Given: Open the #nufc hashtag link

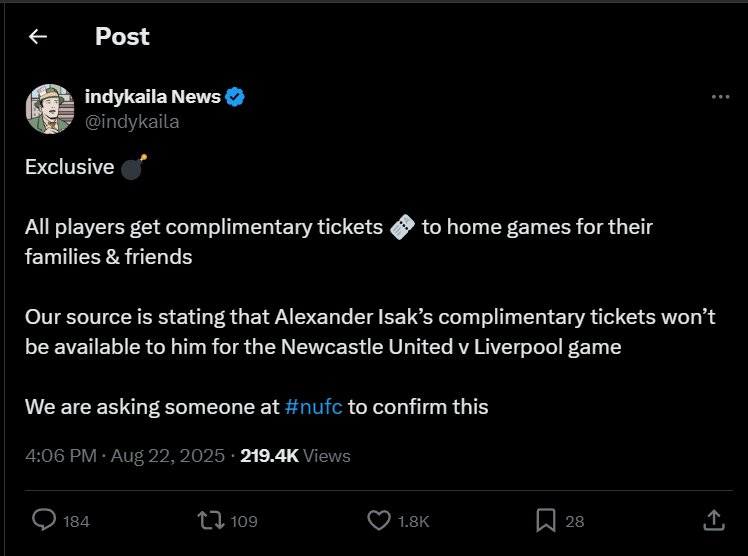Looking at the screenshot, I should (313, 406).
